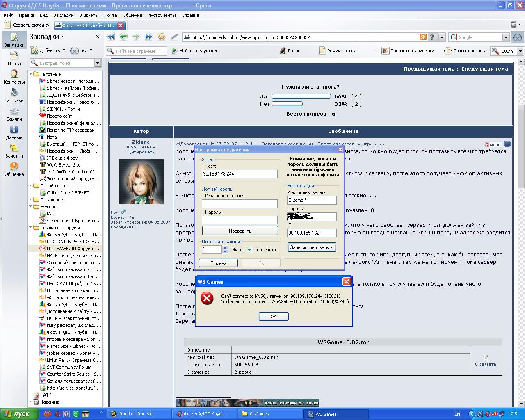This screenshot has height=420, width=525.
Task: Click the Цитировать link under Zidane
Action: click(x=141, y=152)
